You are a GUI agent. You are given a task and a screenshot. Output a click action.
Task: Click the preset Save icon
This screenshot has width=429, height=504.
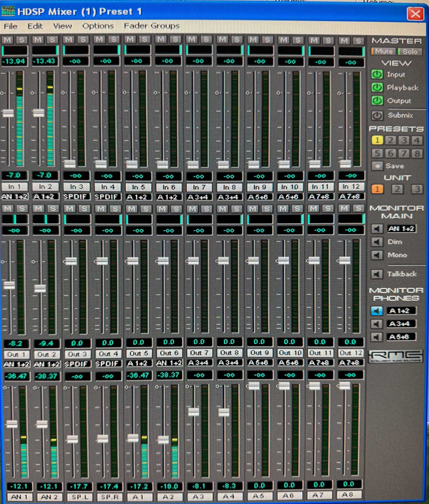(x=377, y=166)
